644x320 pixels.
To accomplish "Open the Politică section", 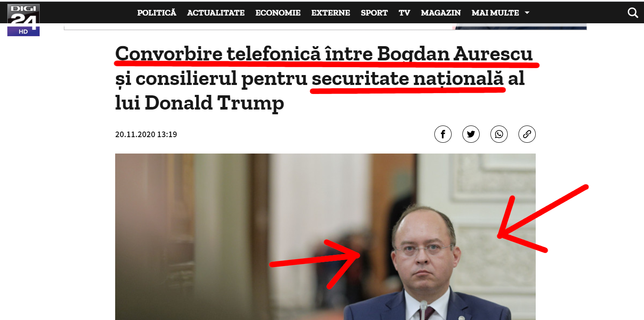I will pyautogui.click(x=157, y=13).
